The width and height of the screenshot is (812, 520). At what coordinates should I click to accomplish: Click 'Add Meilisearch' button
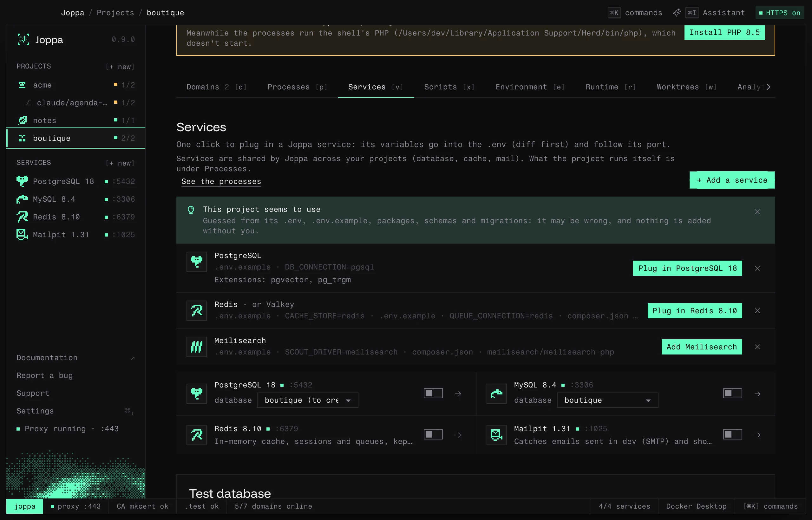click(702, 347)
